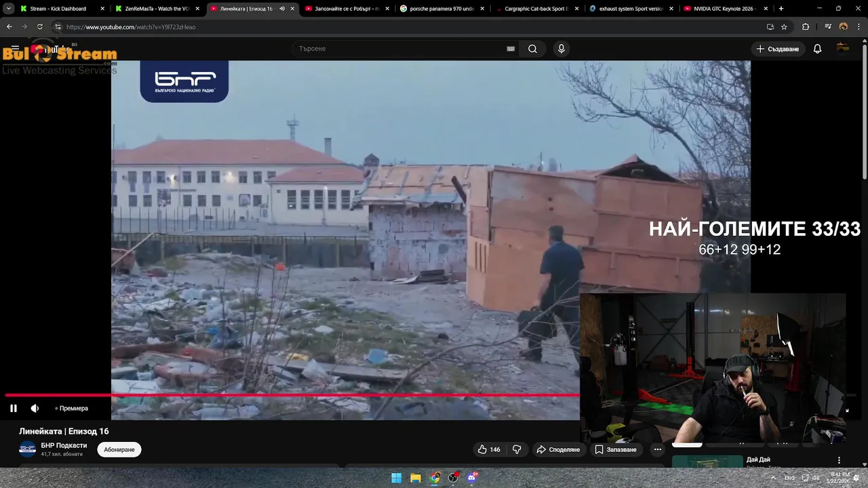Click the Премиера label in player controls
Screen dimensions: 868x488
[73, 408]
